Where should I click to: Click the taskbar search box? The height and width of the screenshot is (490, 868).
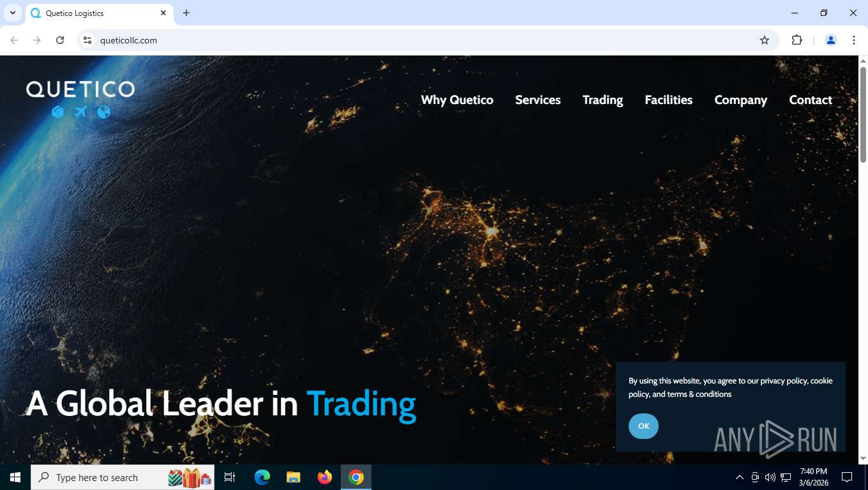(x=123, y=477)
